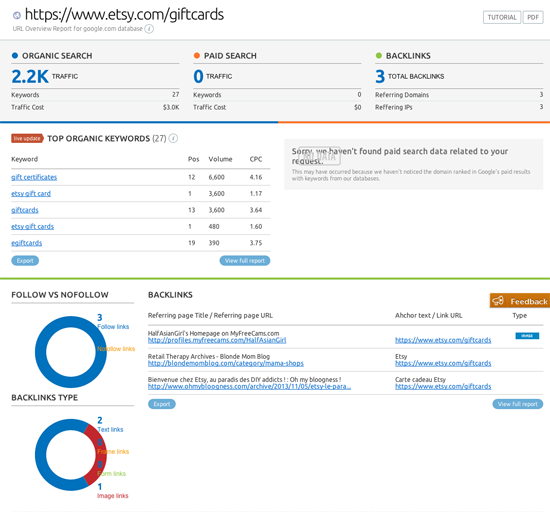The height and width of the screenshot is (515, 550).
Task: Click the 'Form links' legend label
Action: (111, 474)
